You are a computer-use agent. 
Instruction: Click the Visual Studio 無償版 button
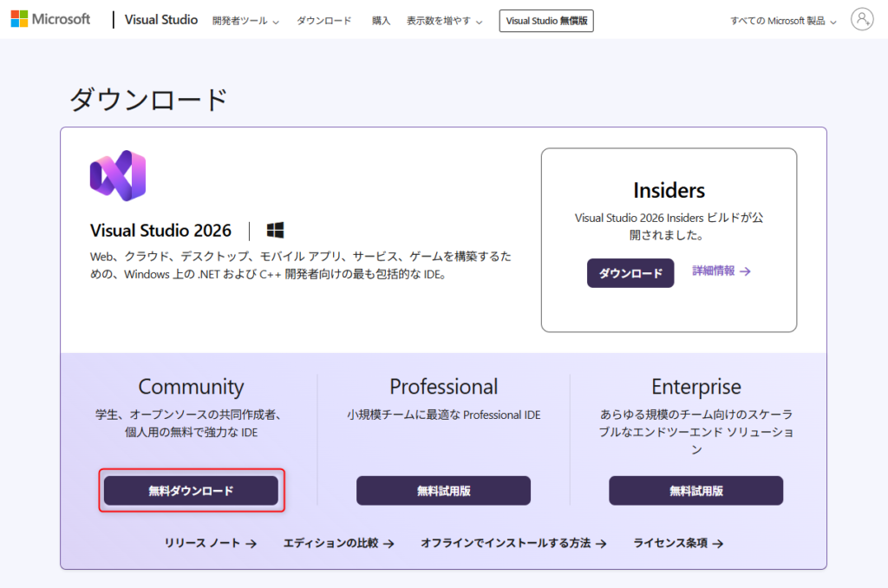coord(546,20)
